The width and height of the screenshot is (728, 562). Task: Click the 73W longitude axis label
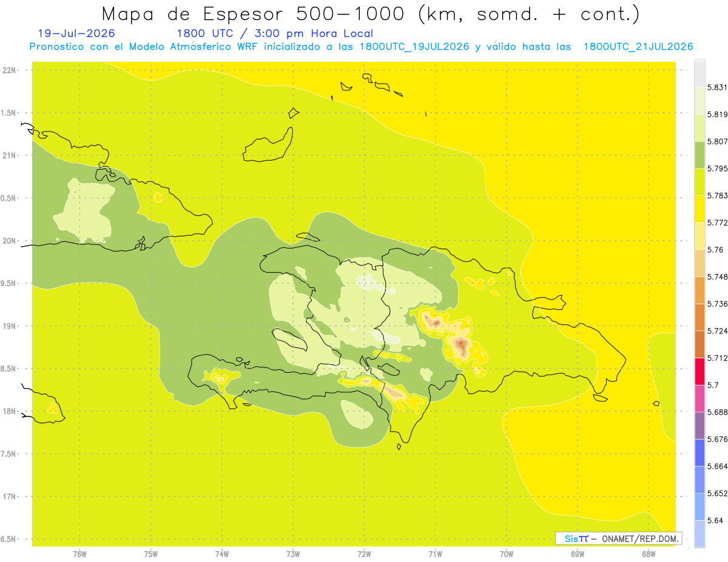coord(293,554)
